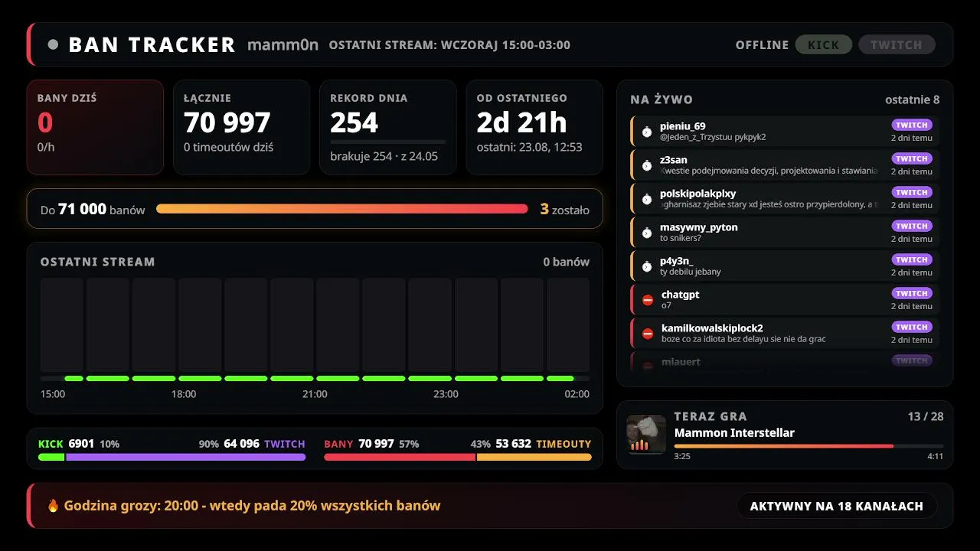Image resolution: width=980 pixels, height=551 pixels.
Task: Click the stopwatch icon beside masywny_pyton
Action: tap(647, 233)
